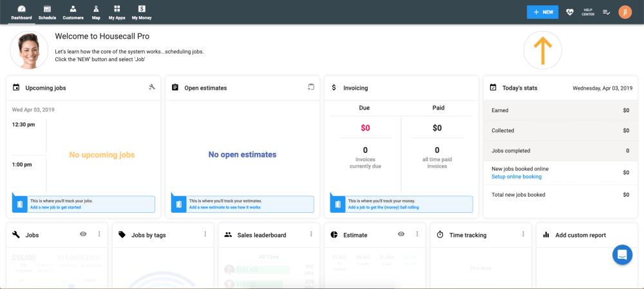
Task: Open the heart health monitor icon
Action: pyautogui.click(x=570, y=12)
